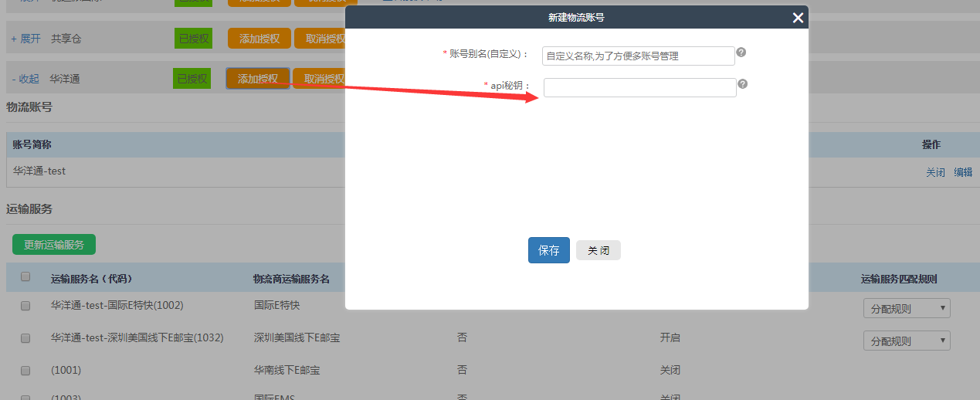Image resolution: width=980 pixels, height=400 pixels.
Task: Open the 分配规则 dropdown for 深圳美国线下E邮宝 row
Action: [x=906, y=341]
